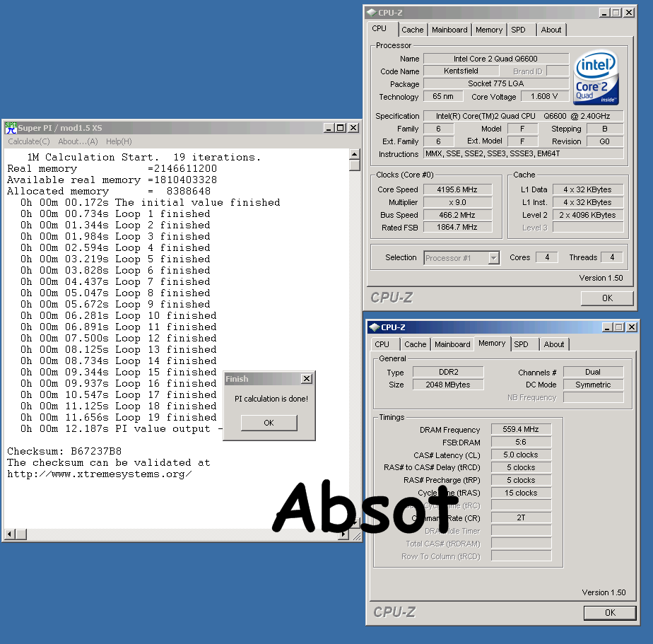Viewport: 653px width, 644px height.
Task: Click the http://www.xtremesystems.org/ text
Action: pos(100,474)
